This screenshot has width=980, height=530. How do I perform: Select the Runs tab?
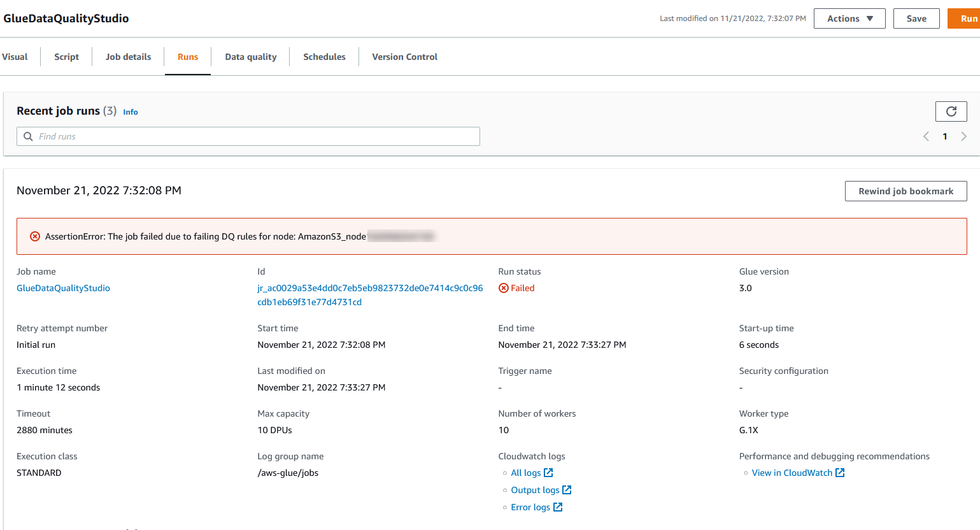[x=188, y=57]
